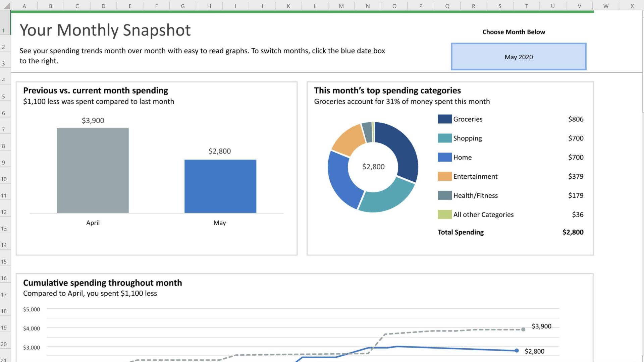Select column H header
The height and width of the screenshot is (362, 644).
[x=209, y=6]
